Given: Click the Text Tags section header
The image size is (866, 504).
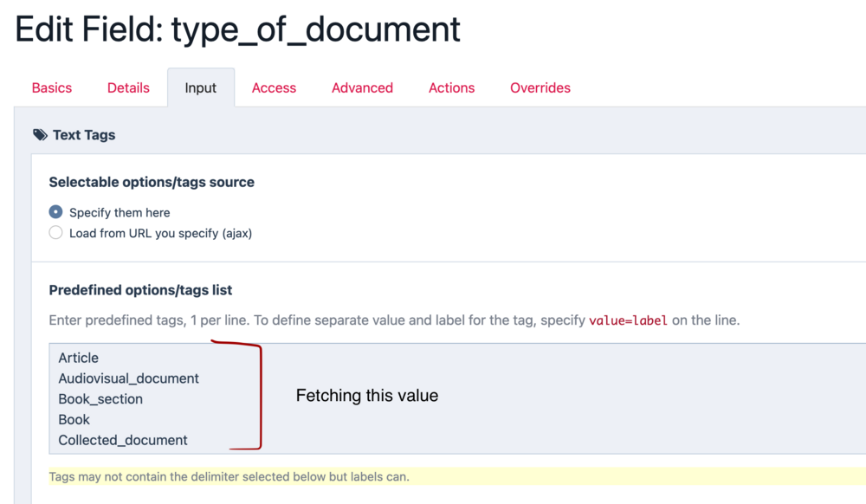Looking at the screenshot, I should pos(84,135).
